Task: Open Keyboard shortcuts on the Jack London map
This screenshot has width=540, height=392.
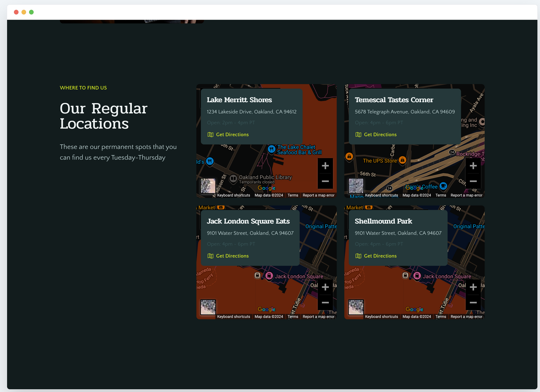Action: click(x=234, y=317)
